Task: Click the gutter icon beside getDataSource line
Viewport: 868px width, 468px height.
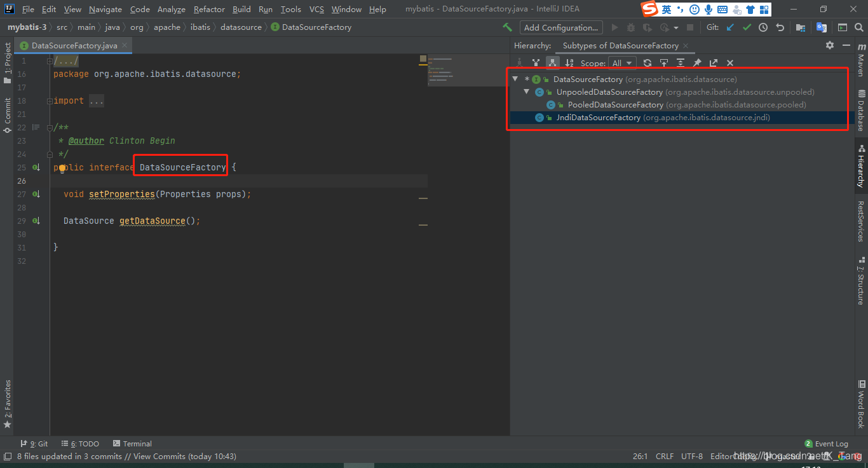Action: (x=36, y=221)
